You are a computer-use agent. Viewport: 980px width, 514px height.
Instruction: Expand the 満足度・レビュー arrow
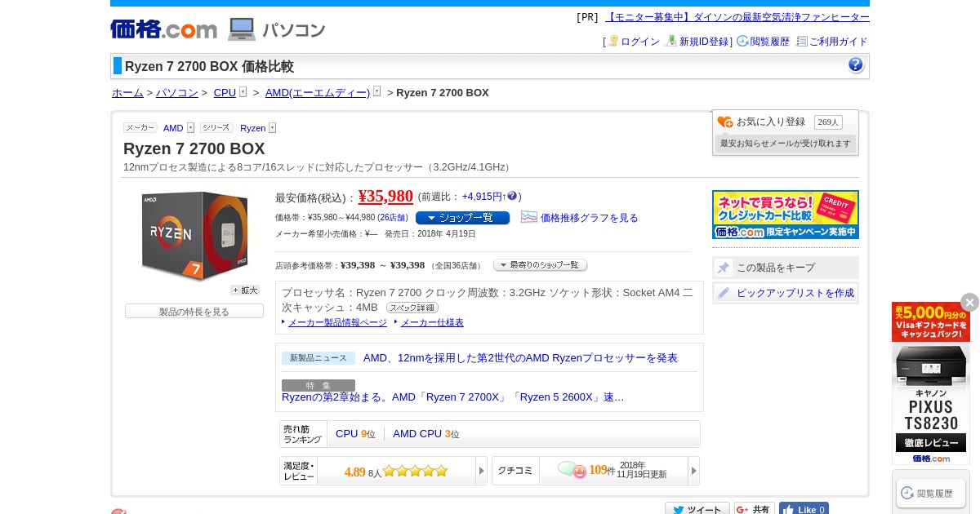(x=481, y=471)
